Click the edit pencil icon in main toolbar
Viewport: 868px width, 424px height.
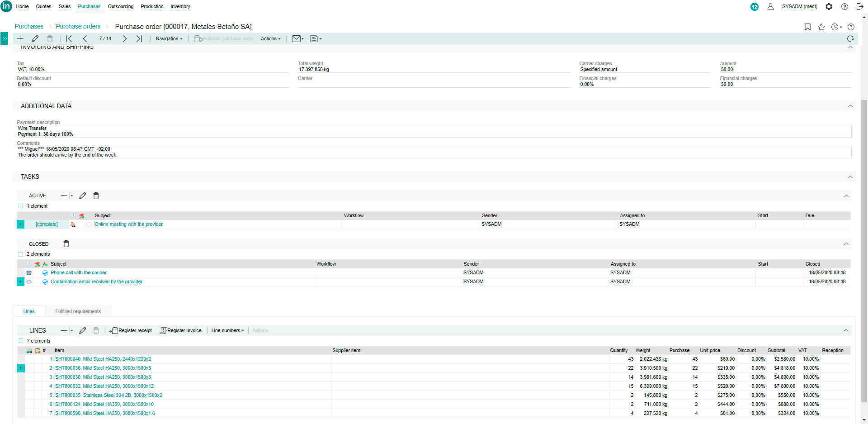tap(35, 39)
